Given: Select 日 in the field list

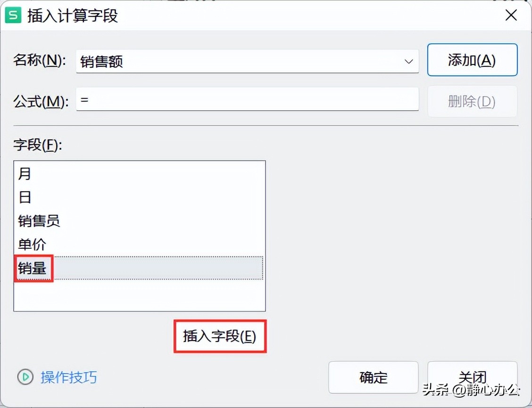Looking at the screenshot, I should click(140, 197).
